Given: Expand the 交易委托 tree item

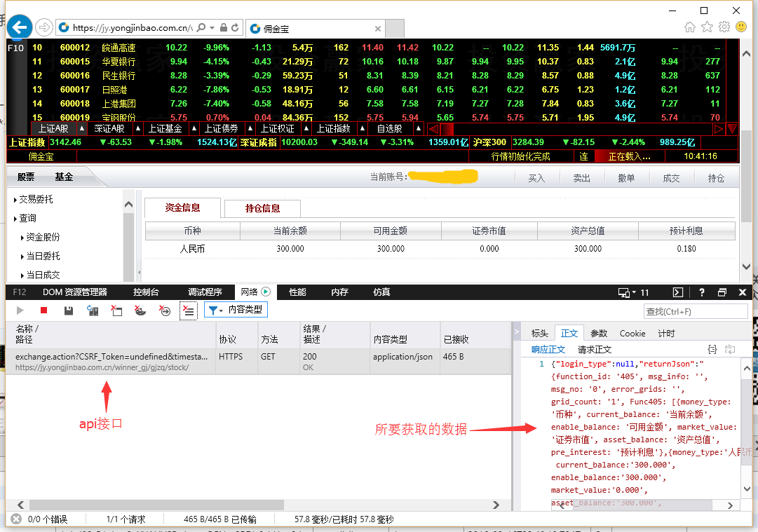Looking at the screenshot, I should (35, 200).
